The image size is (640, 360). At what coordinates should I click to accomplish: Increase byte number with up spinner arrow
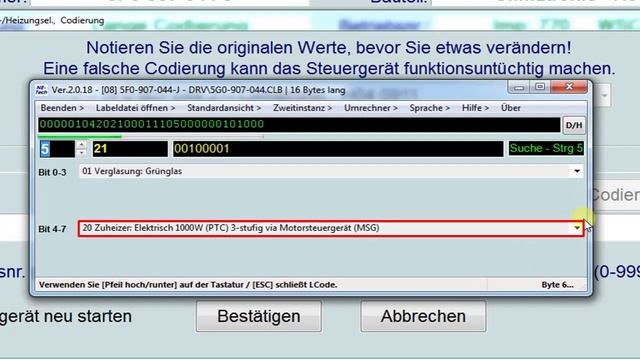(82, 145)
